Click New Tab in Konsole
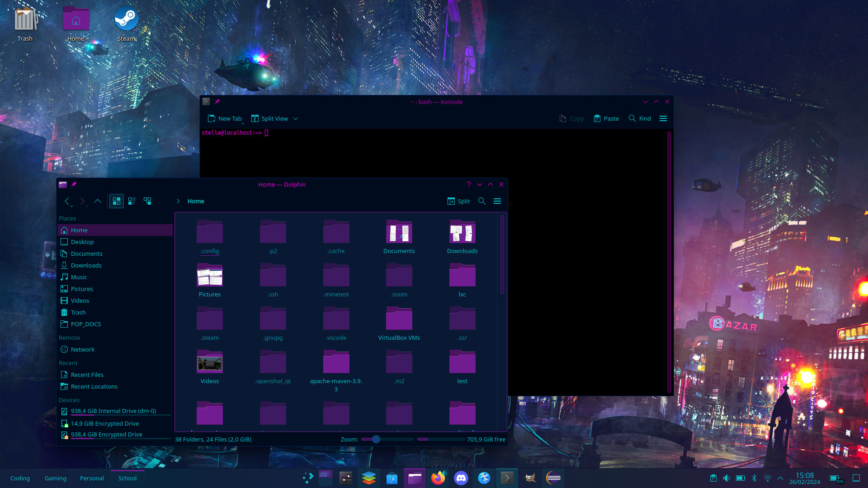 (x=225, y=118)
